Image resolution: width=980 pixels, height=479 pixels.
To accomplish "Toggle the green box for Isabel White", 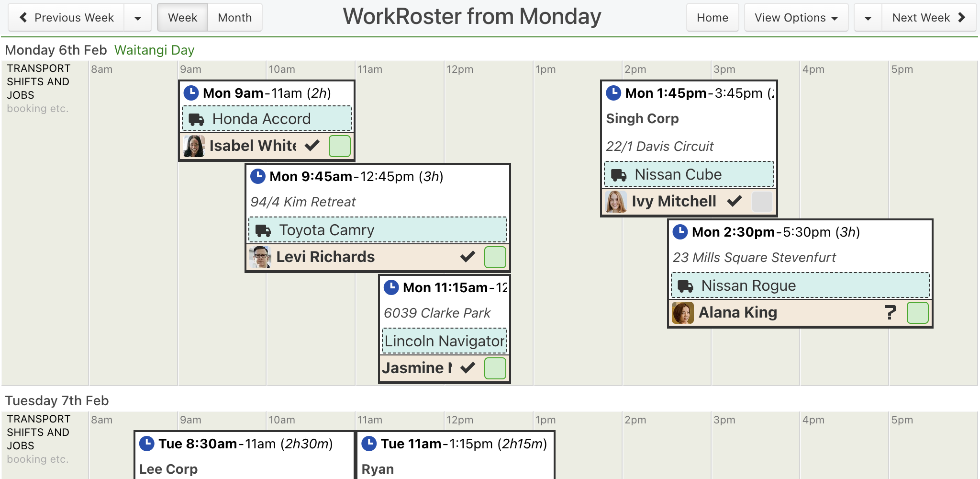I will [340, 146].
